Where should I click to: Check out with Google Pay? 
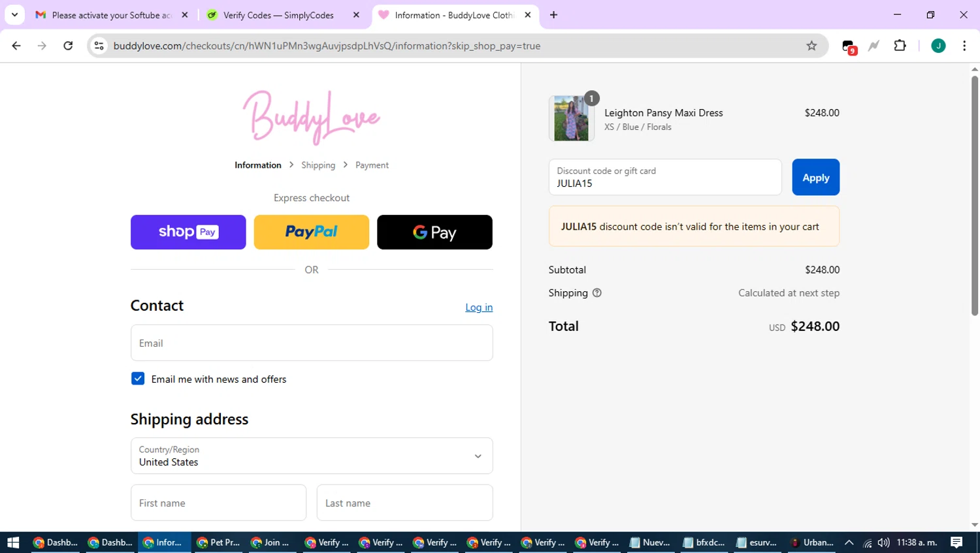(x=434, y=232)
